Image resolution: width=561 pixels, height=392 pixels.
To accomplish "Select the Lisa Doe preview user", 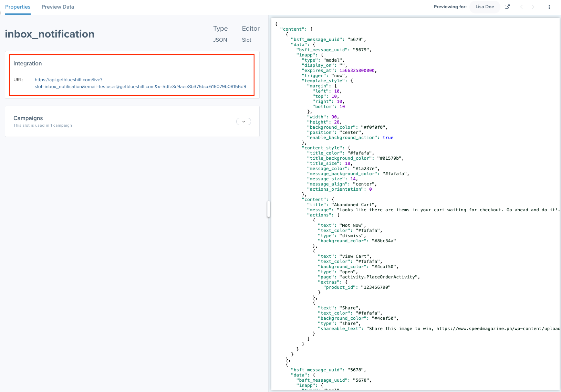I will tap(485, 7).
